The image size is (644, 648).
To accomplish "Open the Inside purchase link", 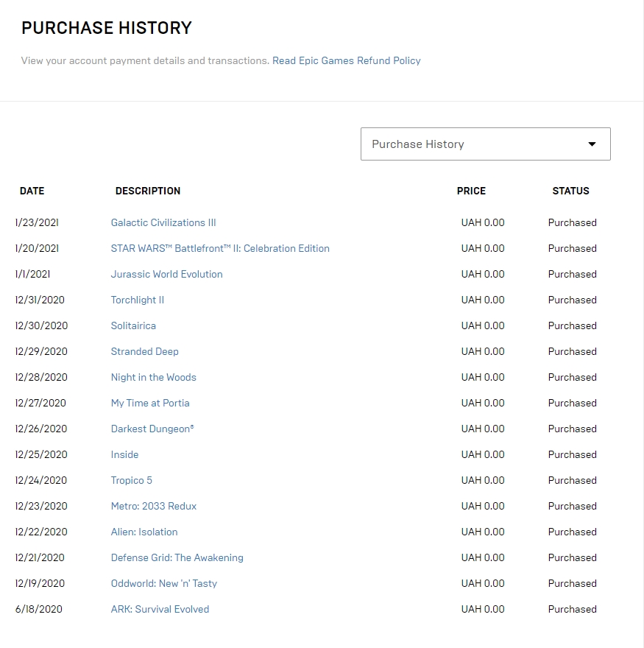I will tap(124, 454).
